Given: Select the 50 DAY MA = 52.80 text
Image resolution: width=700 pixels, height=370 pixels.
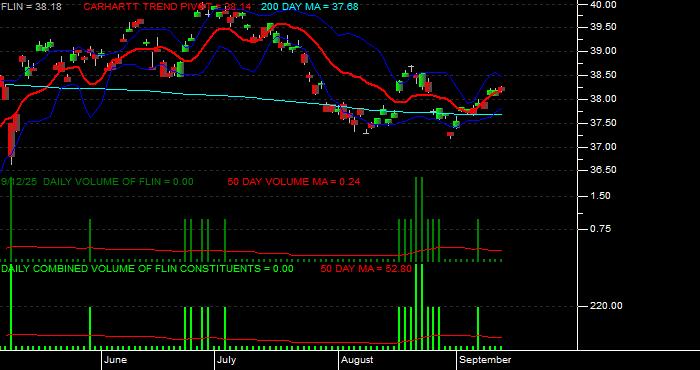Looking at the screenshot, I should pyautogui.click(x=366, y=269).
